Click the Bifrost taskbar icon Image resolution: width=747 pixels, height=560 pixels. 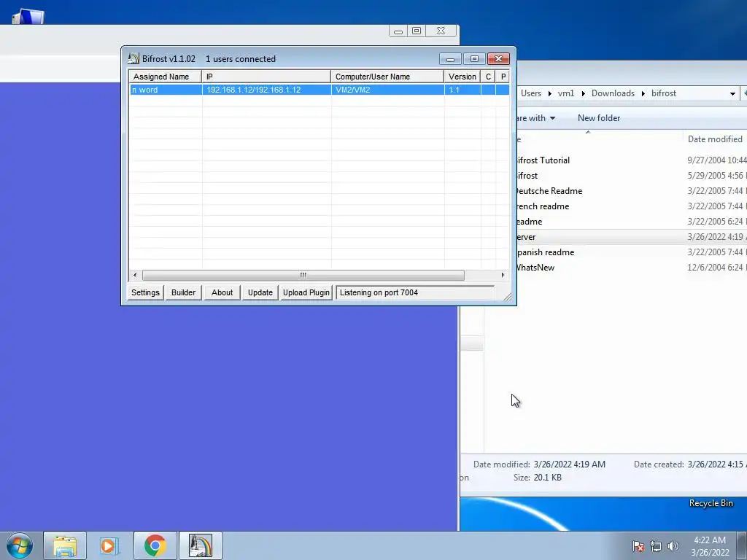pos(200,545)
